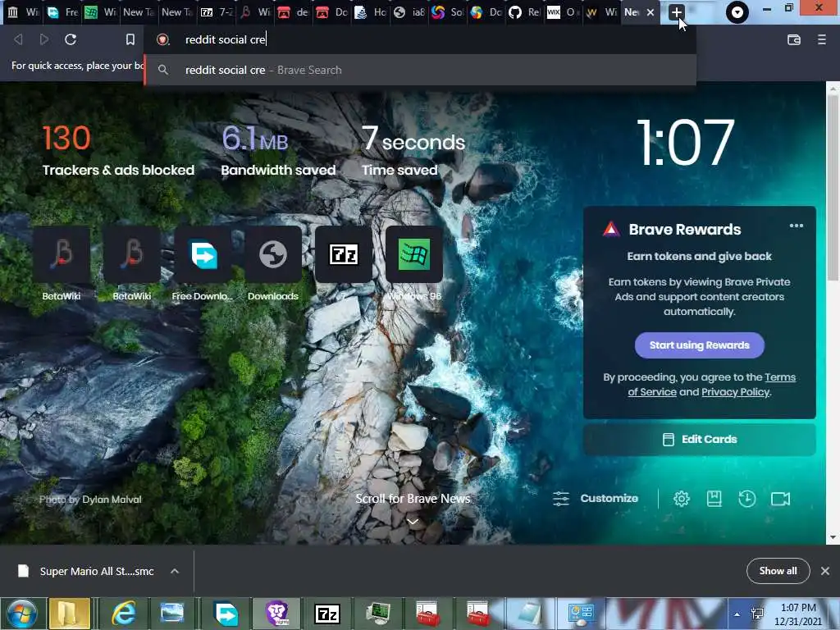
Task: Click Start using Rewards button
Action: [x=699, y=345]
